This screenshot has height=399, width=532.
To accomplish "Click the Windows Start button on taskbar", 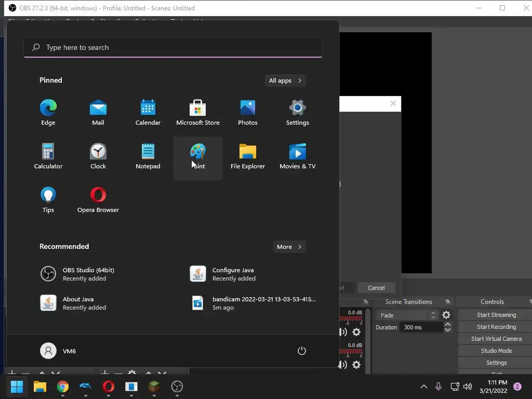I will click(x=17, y=387).
